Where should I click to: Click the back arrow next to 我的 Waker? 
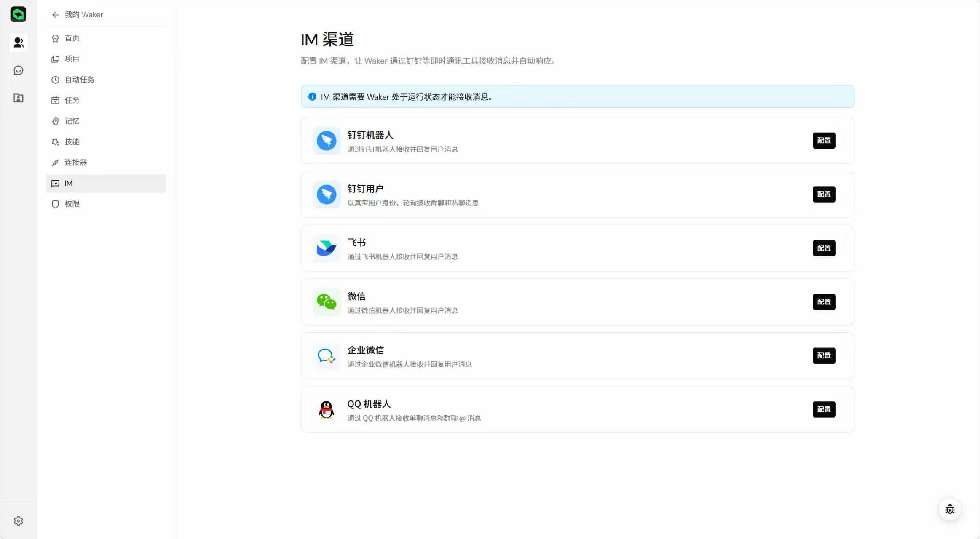click(x=55, y=15)
